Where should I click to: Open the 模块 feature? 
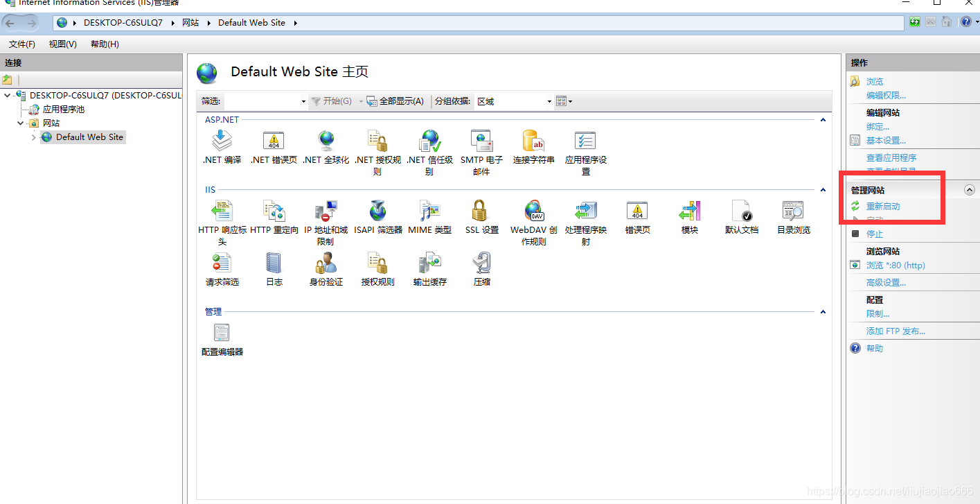tap(690, 217)
